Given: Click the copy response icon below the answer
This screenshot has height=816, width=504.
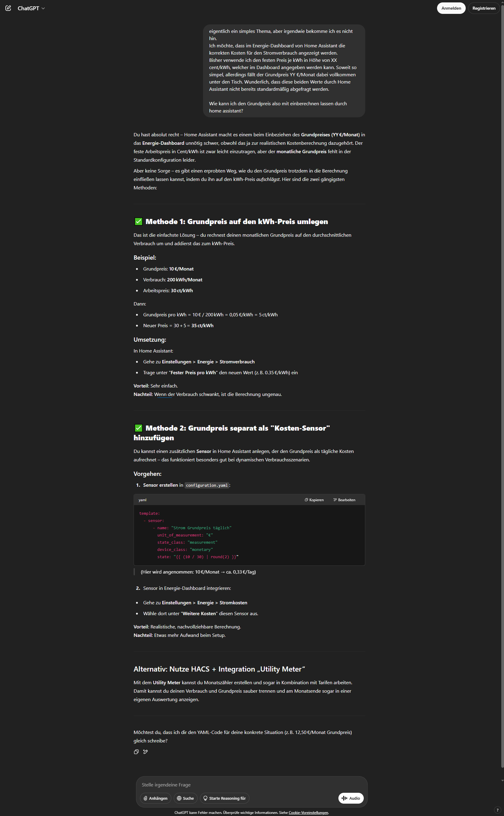Looking at the screenshot, I should point(136,752).
